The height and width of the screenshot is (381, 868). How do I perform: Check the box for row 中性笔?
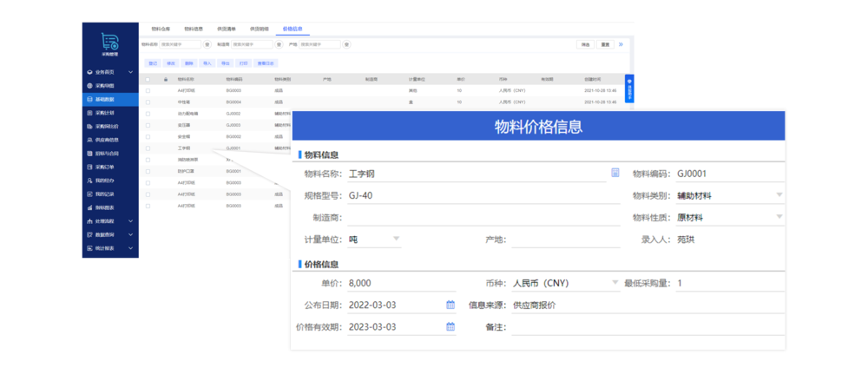pyautogui.click(x=148, y=102)
